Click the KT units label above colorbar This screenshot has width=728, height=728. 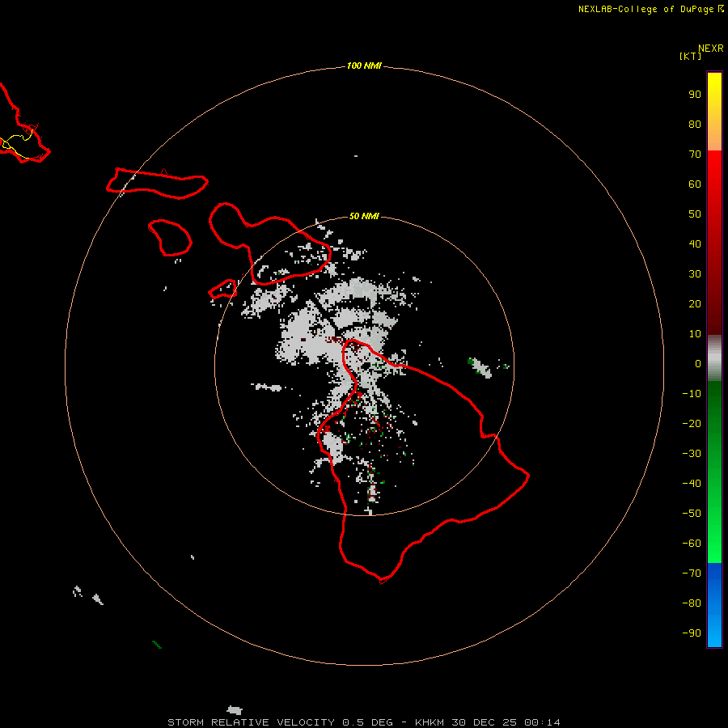[690, 56]
